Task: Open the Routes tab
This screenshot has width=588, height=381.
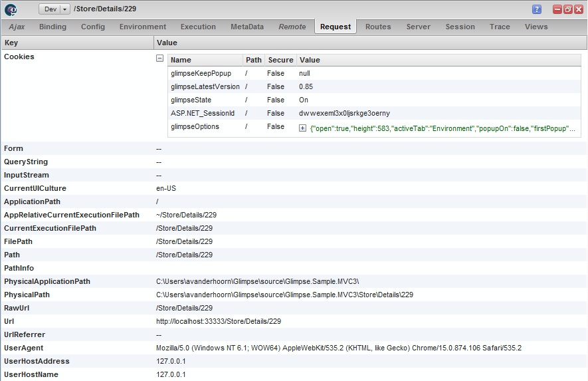Action: 378,27
